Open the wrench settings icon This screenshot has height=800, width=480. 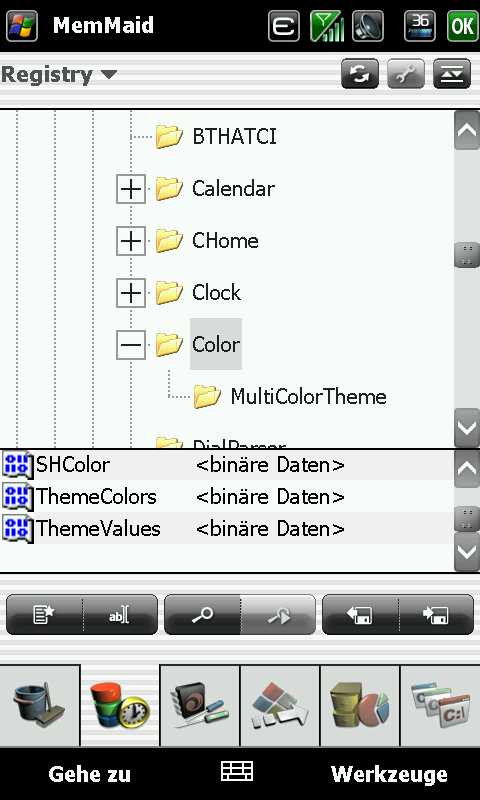406,74
